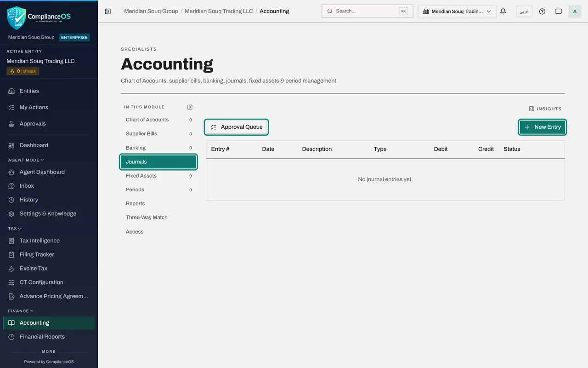The image size is (588, 368).
Task: Go to Meridian Souq Trading LLC breadcrumb
Action: point(219,11)
